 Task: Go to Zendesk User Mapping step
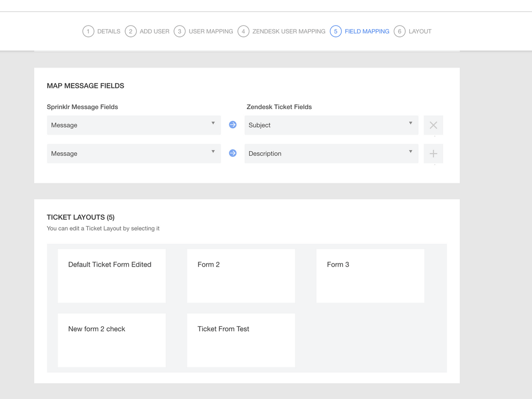288,31
